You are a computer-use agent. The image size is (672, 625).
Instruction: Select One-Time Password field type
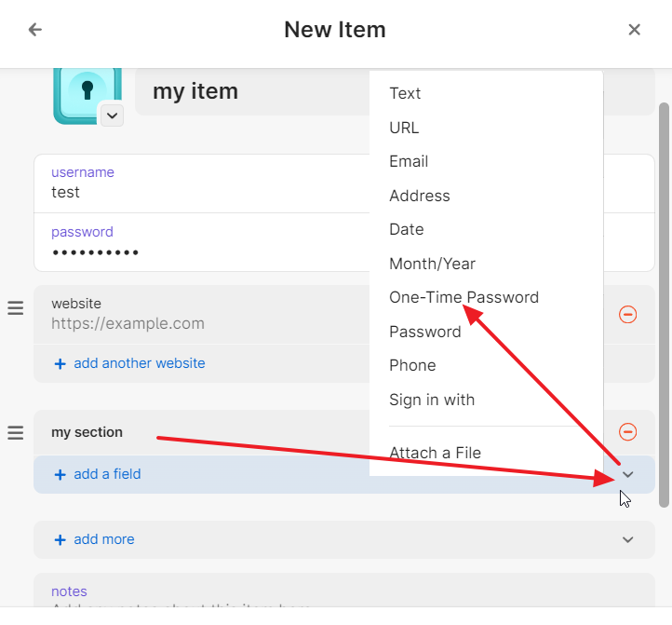click(464, 298)
